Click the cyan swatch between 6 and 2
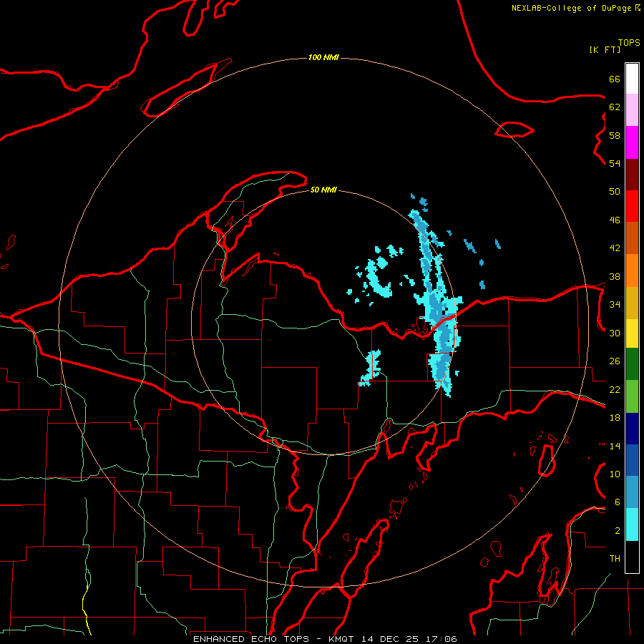644x644 pixels. tap(632, 525)
